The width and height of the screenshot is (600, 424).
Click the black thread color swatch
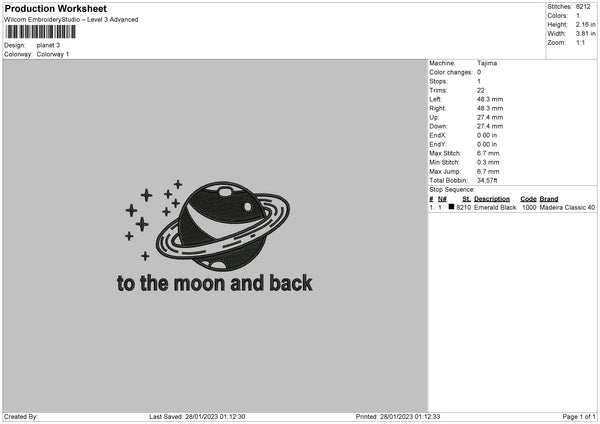point(452,207)
